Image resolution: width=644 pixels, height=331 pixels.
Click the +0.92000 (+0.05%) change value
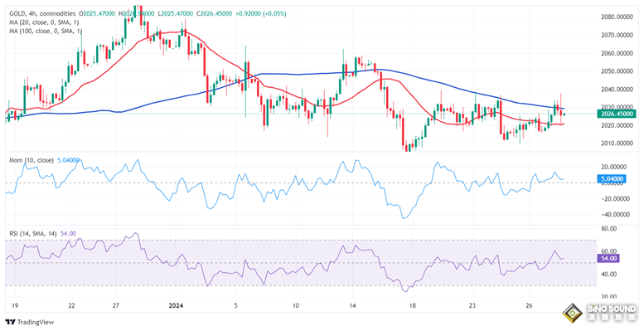(x=261, y=13)
